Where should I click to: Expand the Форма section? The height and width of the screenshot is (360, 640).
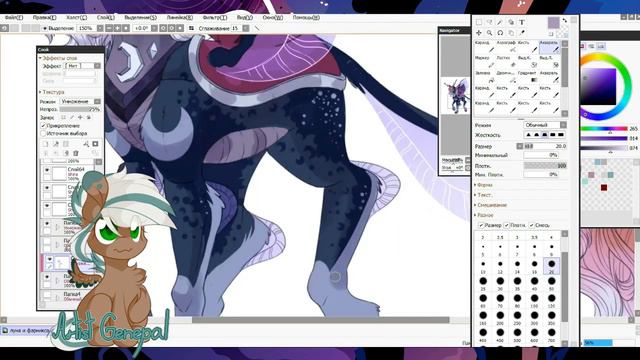coord(484,185)
